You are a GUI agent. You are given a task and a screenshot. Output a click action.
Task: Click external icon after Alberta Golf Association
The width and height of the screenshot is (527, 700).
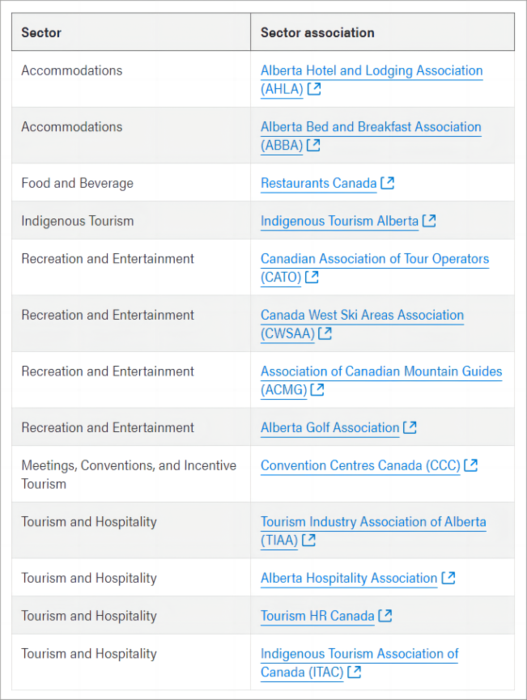pos(410,427)
